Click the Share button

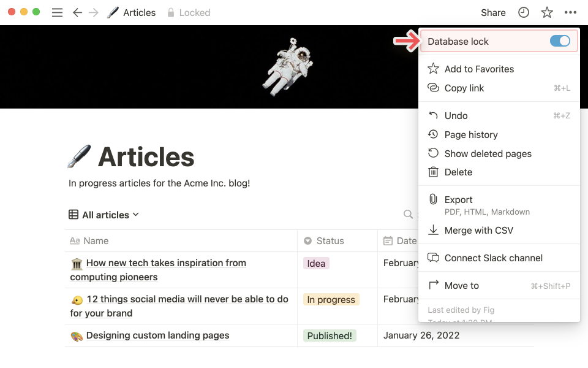pyautogui.click(x=493, y=12)
